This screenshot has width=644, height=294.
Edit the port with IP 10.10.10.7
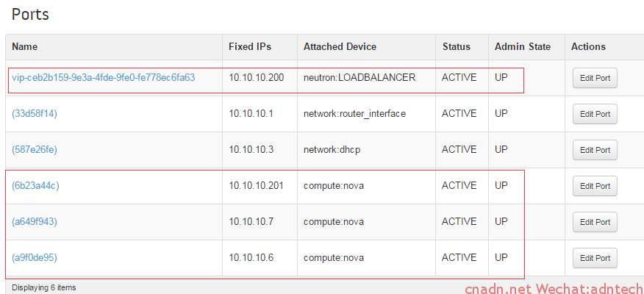(595, 222)
